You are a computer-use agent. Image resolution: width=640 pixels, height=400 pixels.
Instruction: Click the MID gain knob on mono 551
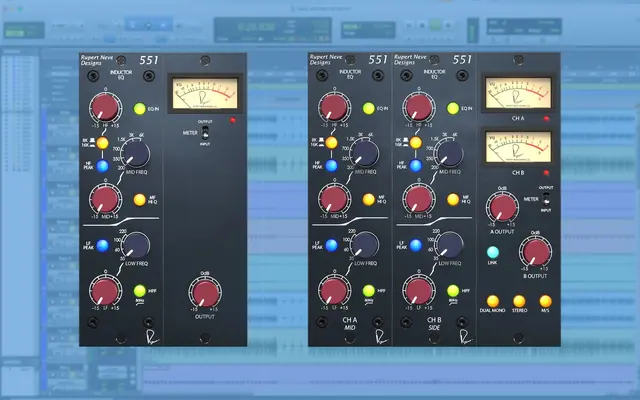point(105,199)
